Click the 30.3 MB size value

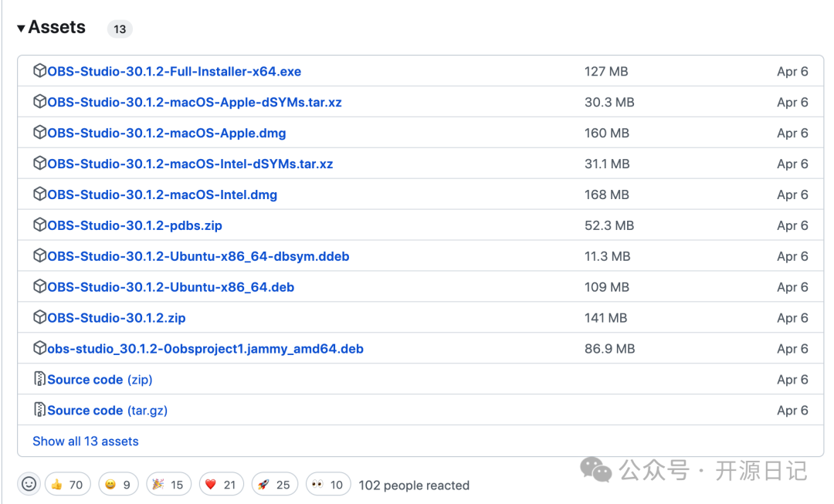pos(609,102)
